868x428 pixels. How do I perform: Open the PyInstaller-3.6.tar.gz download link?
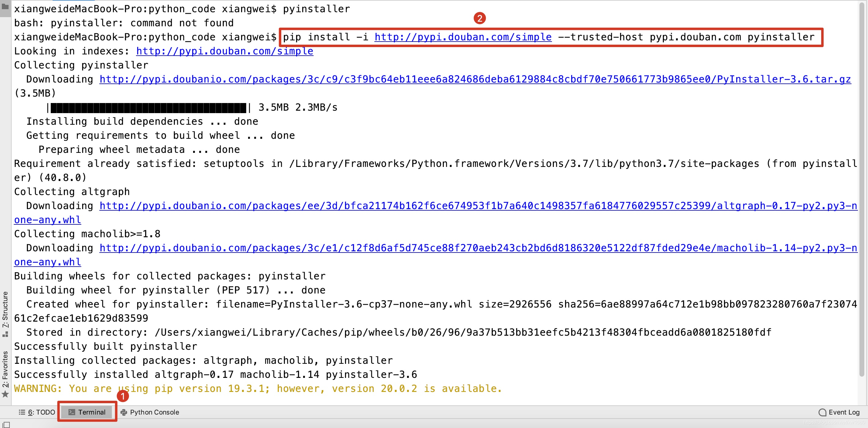pos(475,79)
